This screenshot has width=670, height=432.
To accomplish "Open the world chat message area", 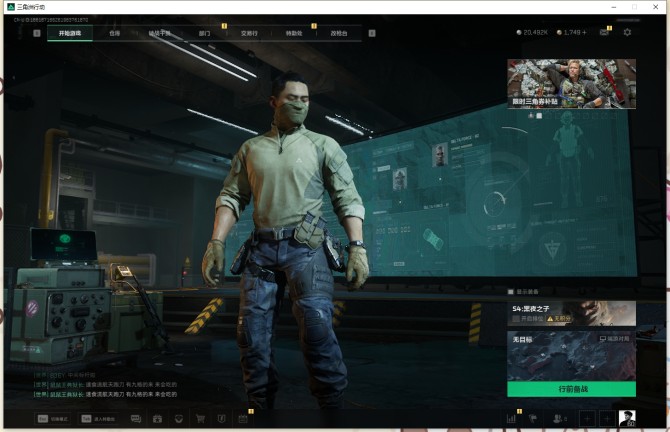I will click(x=105, y=385).
